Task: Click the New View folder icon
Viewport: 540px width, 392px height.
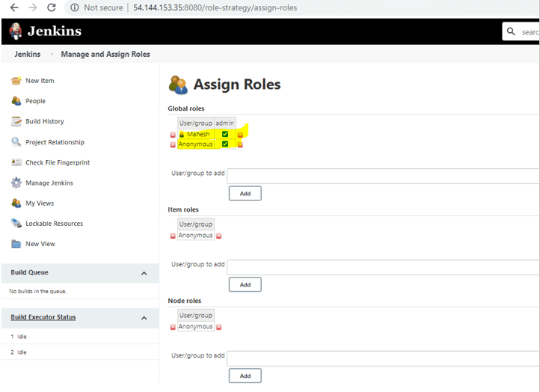Action: point(16,244)
